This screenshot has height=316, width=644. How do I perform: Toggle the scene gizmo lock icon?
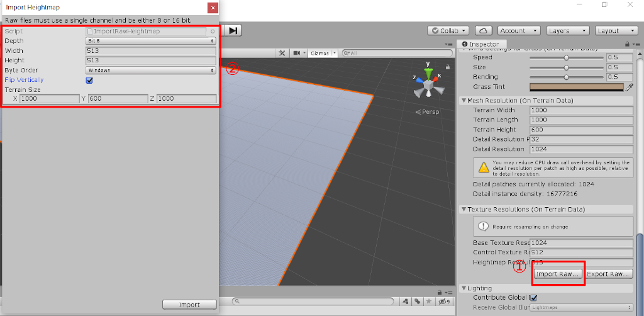pos(448,67)
